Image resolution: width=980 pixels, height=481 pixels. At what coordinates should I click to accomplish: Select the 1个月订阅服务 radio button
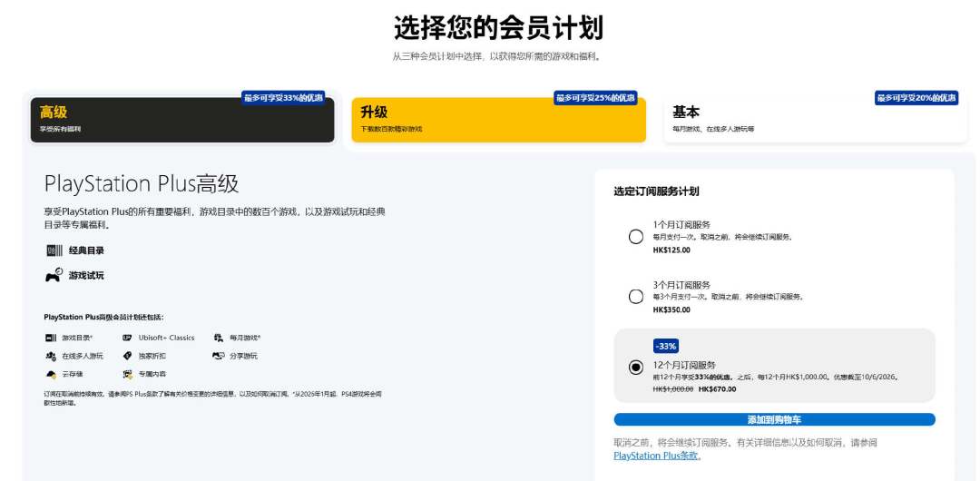(635, 237)
